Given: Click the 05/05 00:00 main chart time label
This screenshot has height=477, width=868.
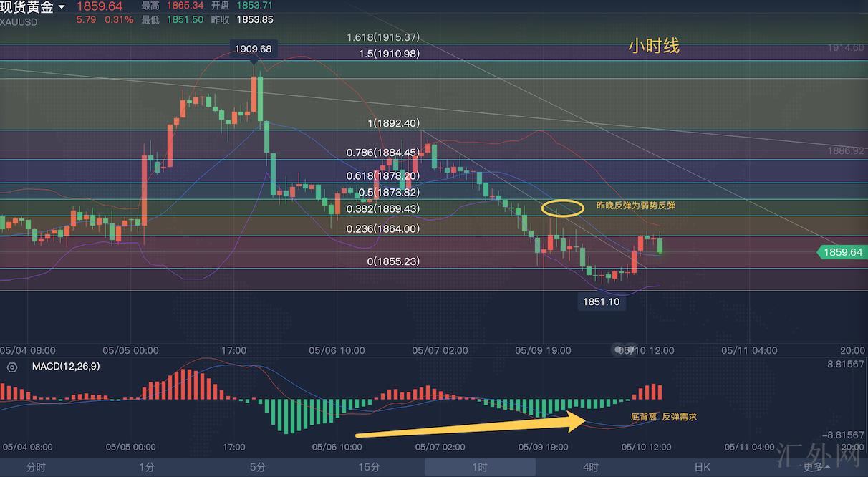Looking at the screenshot, I should tap(130, 350).
